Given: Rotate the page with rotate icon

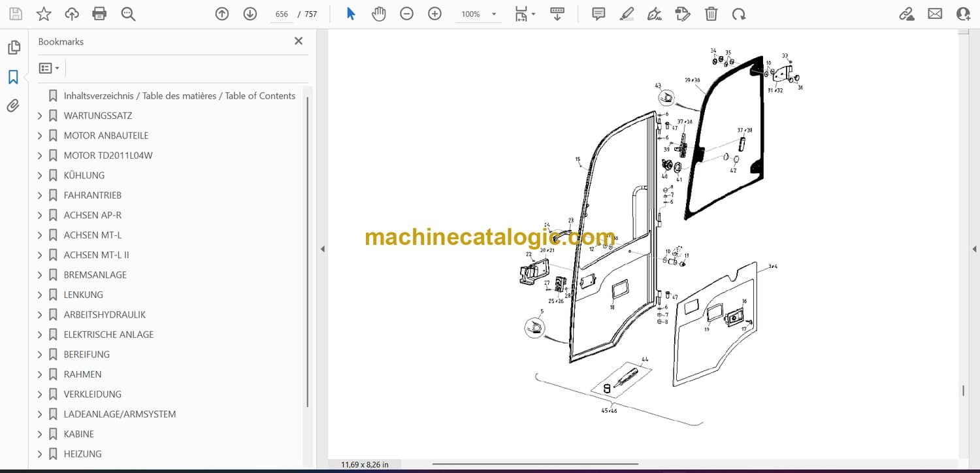Looking at the screenshot, I should coord(739,14).
